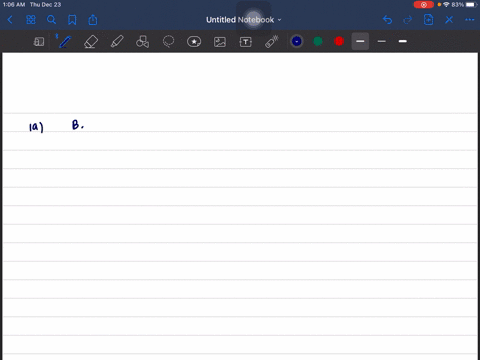Choose the green pen color

coord(318,41)
